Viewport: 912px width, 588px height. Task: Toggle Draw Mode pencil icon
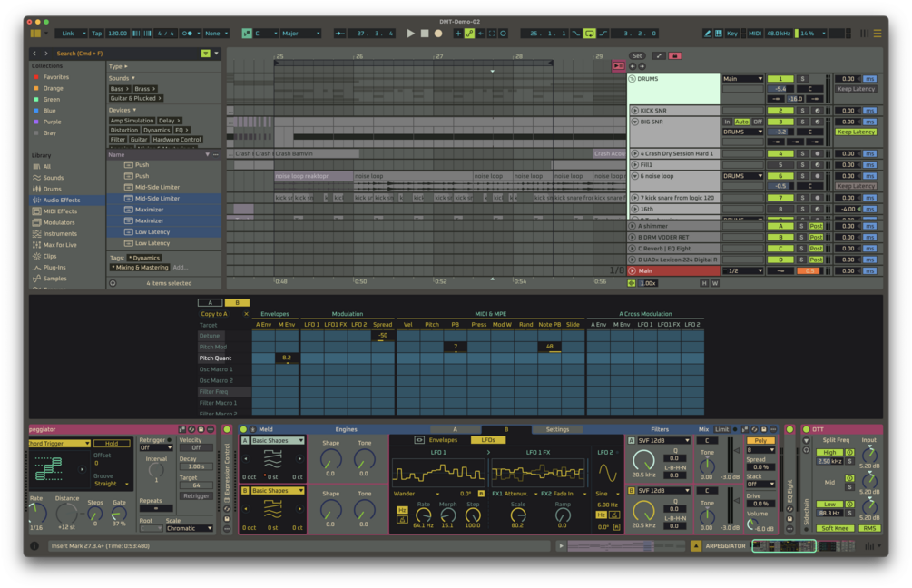707,34
